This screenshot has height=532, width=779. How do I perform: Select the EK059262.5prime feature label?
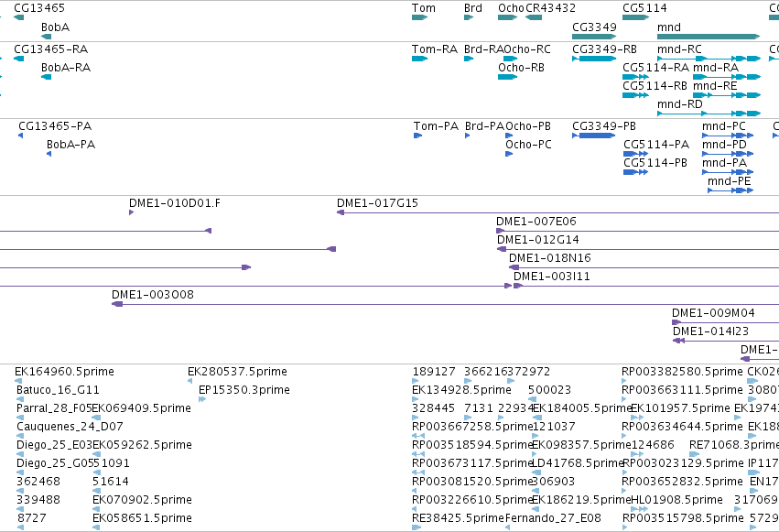click(x=143, y=446)
